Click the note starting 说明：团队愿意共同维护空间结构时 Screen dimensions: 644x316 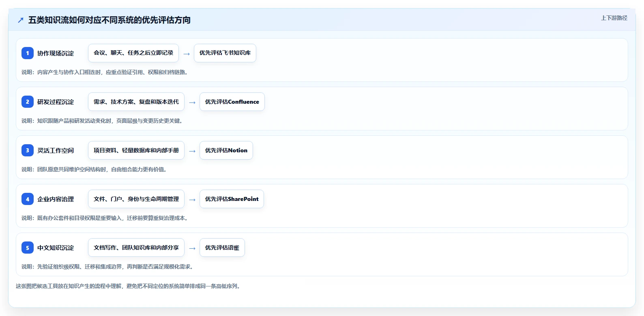(x=94, y=169)
